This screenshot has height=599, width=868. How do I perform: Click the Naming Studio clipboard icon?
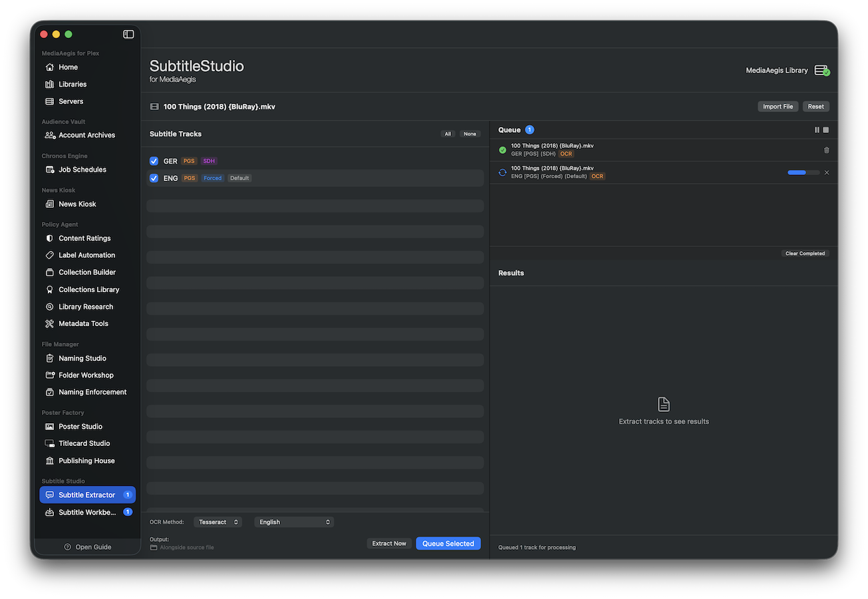pyautogui.click(x=49, y=358)
